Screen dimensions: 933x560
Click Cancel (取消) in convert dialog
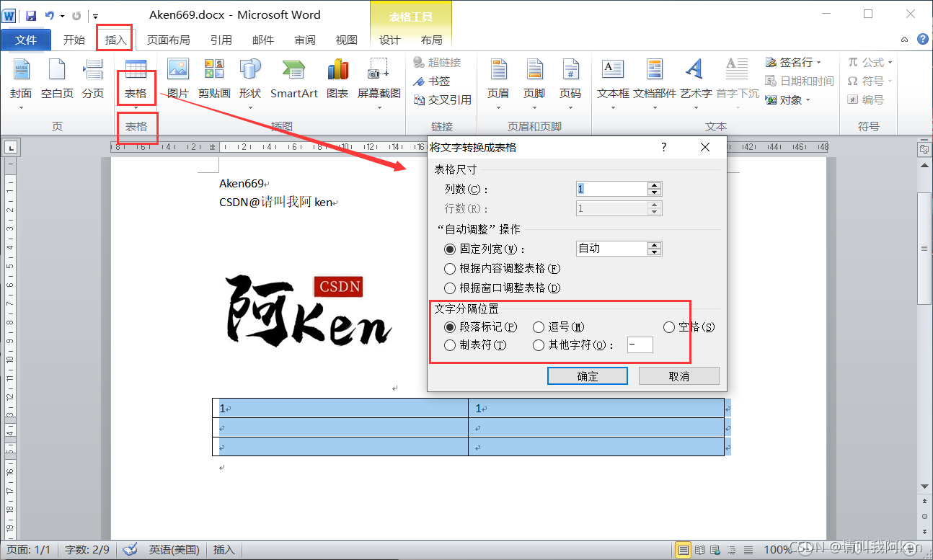click(679, 376)
